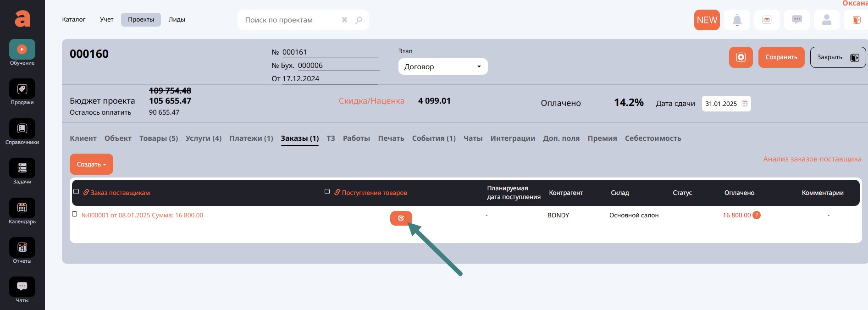Screen dimensions: 868x310
Task: Open Продажи section in sidebar
Action: (x=22, y=89)
